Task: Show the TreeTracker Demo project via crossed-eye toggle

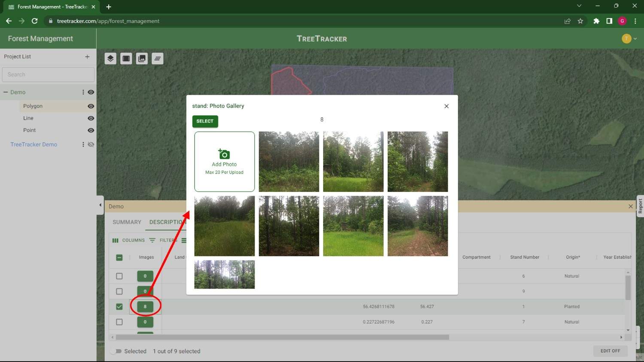Action: click(91, 145)
